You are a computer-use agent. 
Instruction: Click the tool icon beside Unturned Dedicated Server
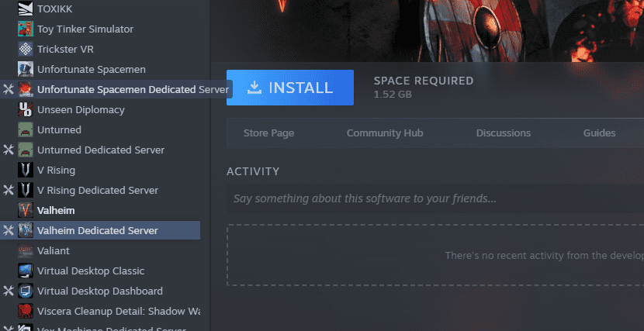9,150
